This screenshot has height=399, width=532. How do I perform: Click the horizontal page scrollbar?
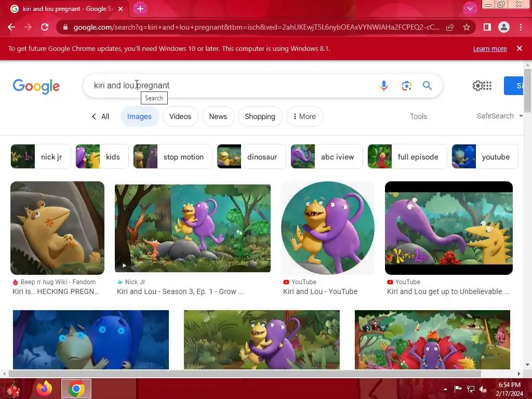pyautogui.click(x=244, y=374)
